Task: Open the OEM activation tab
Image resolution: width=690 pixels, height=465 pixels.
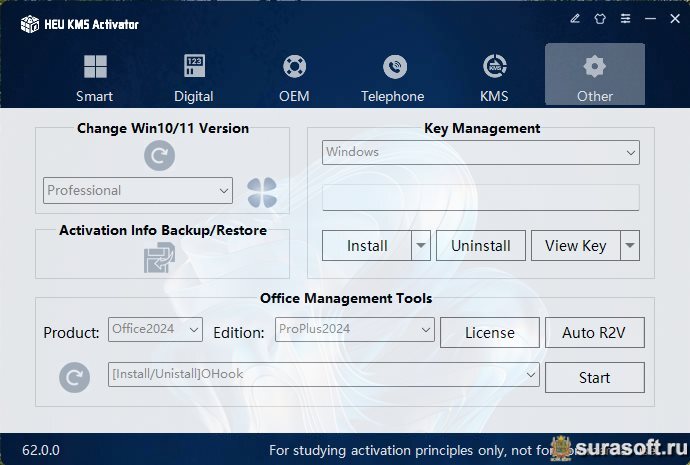Action: click(x=294, y=76)
